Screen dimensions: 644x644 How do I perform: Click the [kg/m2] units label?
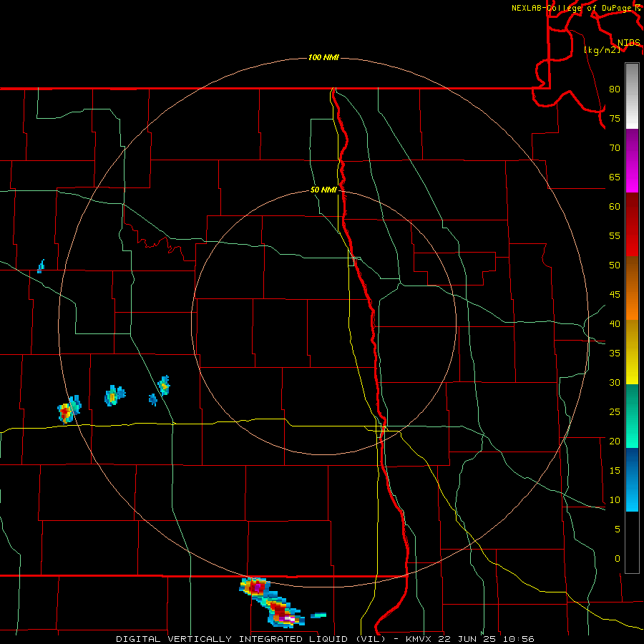[x=602, y=50]
